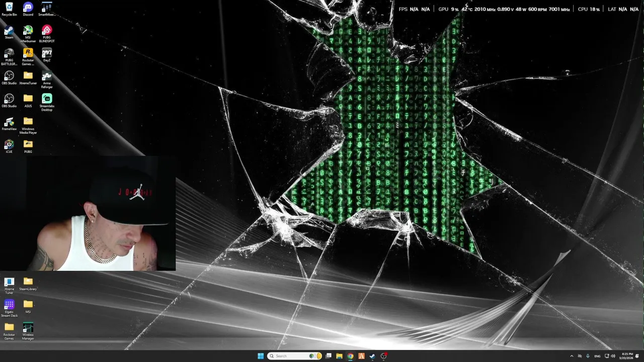Select OBS Studio icon beside XtremeTuner folder
The height and width of the screenshot is (362, 644).
[x=9, y=78]
